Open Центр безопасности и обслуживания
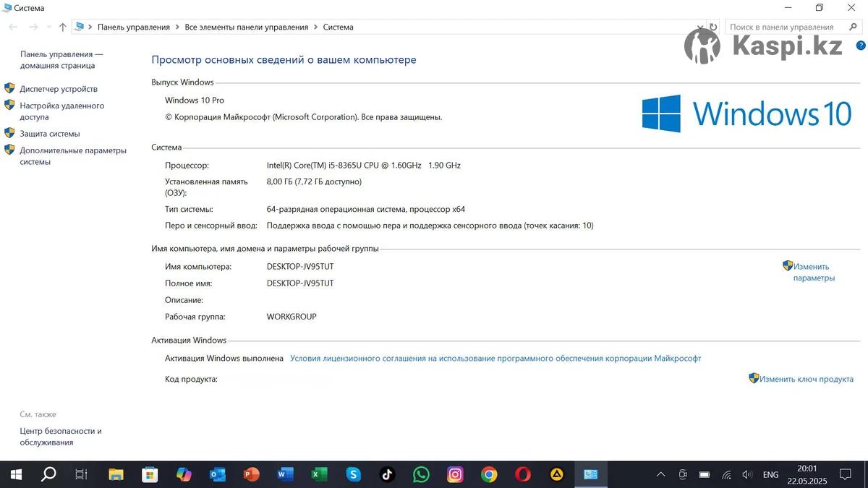Screen dimensions: 868x488 tap(61, 437)
